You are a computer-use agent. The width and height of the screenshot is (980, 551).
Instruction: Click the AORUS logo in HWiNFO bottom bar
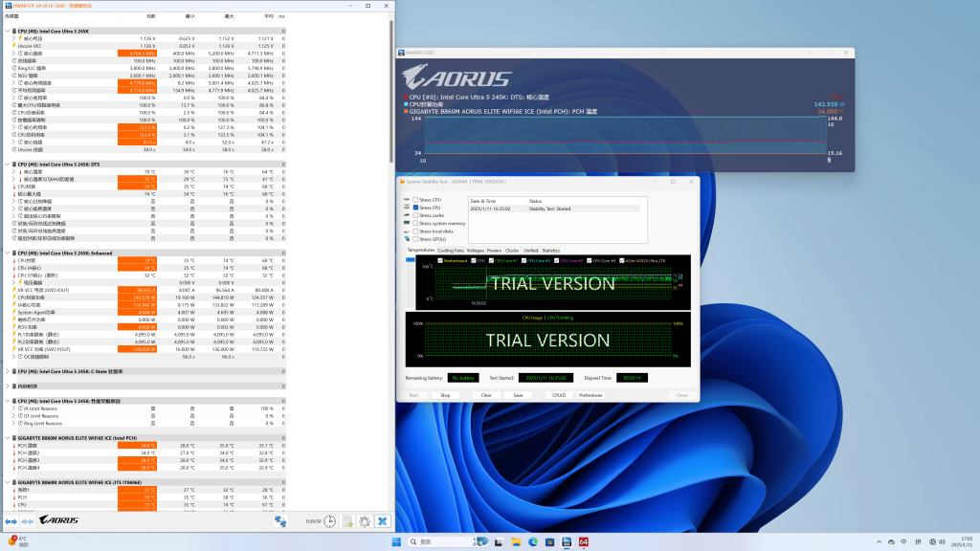58,519
